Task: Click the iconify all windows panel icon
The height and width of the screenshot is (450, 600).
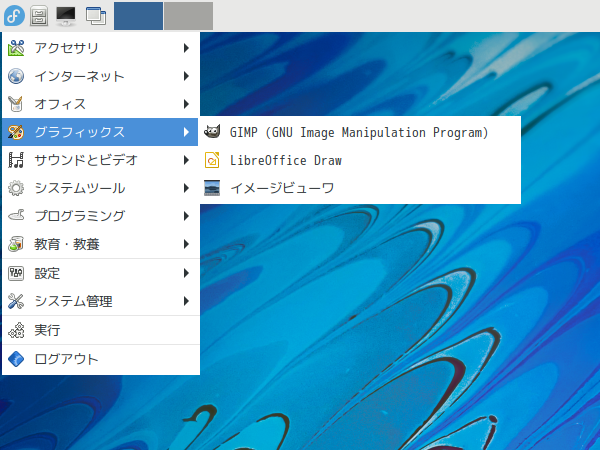Action: 96,16
